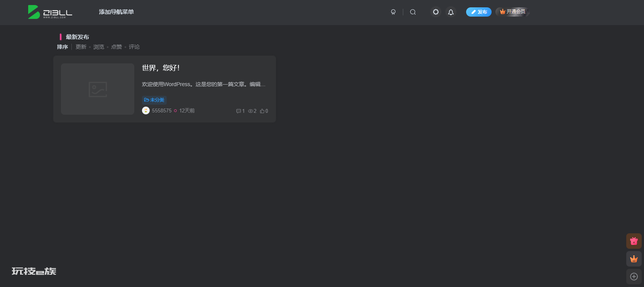Open the floating crown VIP icon
644x287 pixels.
pyautogui.click(x=634, y=259)
